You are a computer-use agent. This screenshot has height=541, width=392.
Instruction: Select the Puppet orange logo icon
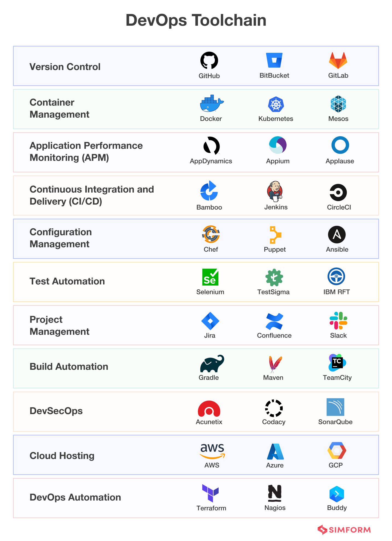tap(275, 235)
